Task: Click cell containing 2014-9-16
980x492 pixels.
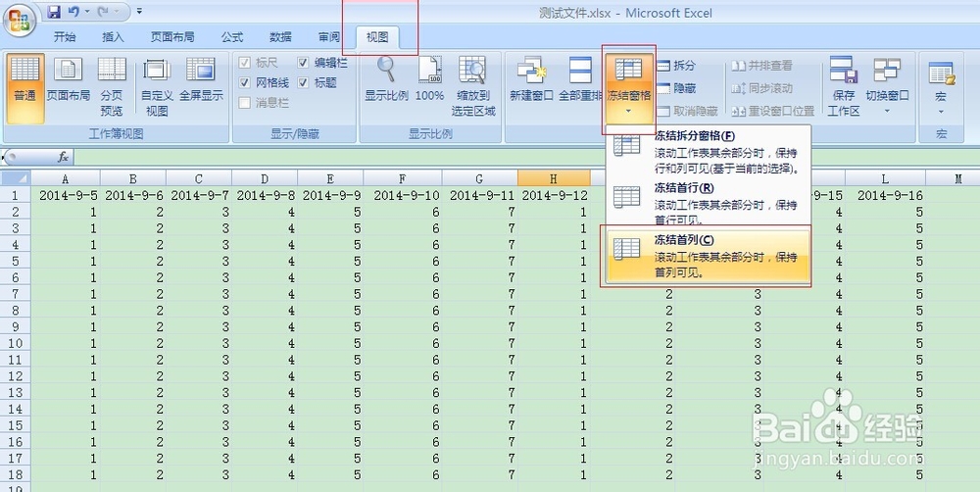Action: 886,195
